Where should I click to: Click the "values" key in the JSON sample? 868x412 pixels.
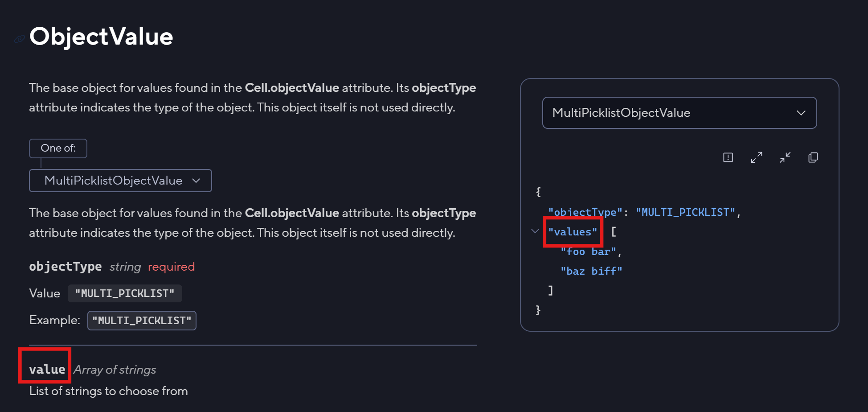tap(573, 232)
